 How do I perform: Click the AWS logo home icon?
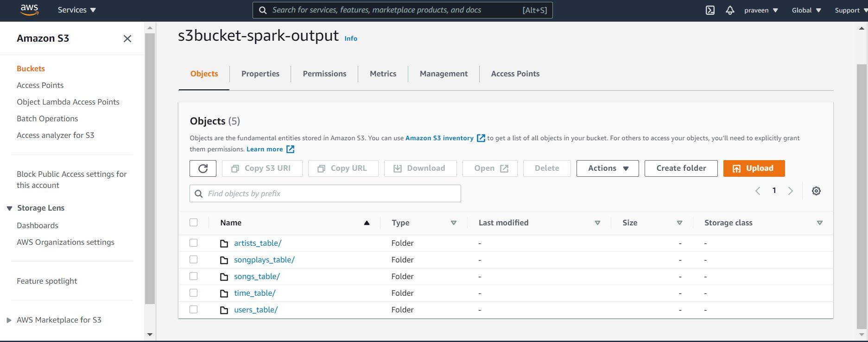coord(29,10)
